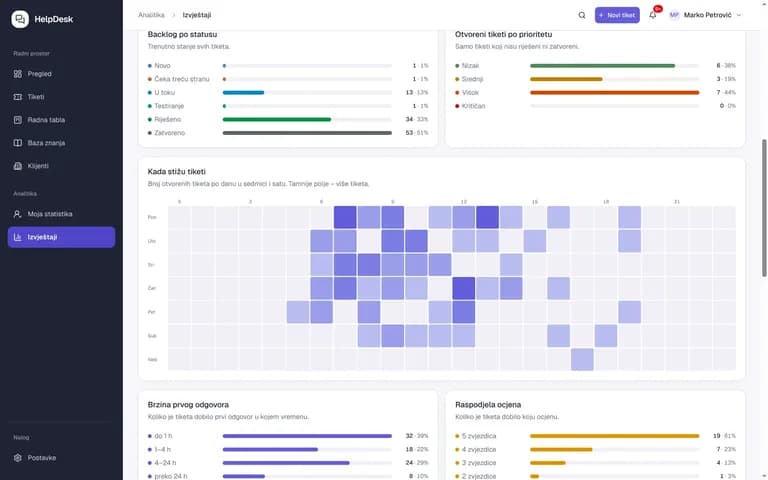The height and width of the screenshot is (480, 768).
Task: Select the 'Novo' status row label
Action: pyautogui.click(x=163, y=66)
